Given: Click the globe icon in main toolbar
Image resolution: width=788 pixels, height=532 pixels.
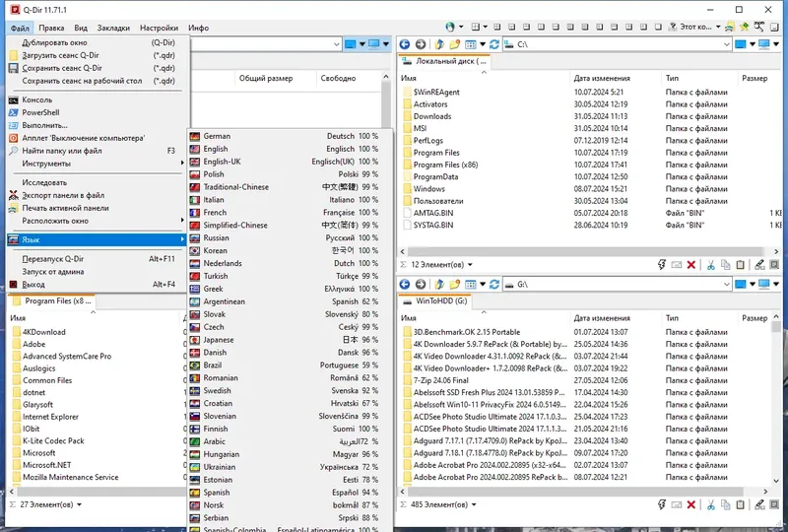Looking at the screenshot, I should tap(450, 27).
